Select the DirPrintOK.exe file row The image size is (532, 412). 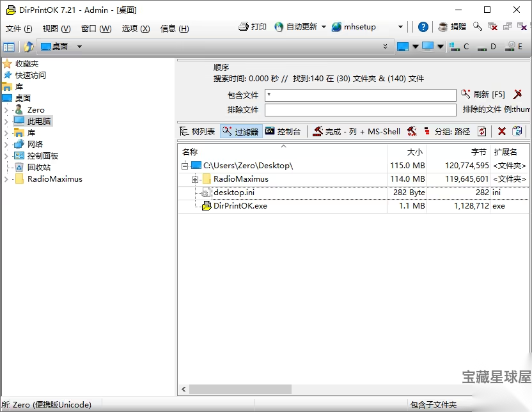coord(354,206)
